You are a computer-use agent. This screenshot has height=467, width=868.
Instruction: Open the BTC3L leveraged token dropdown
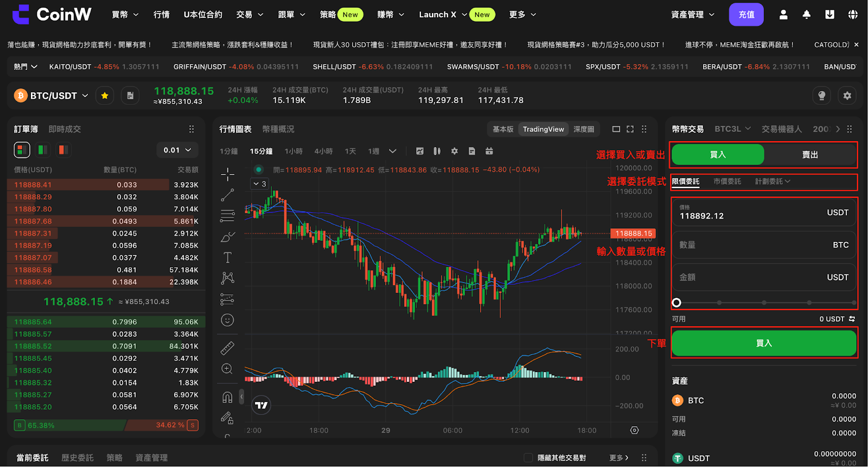pos(732,129)
